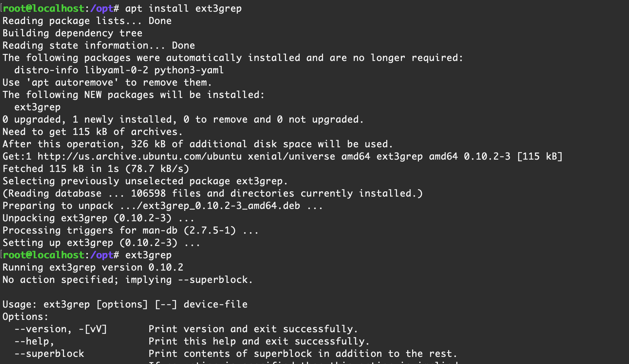Click 'xenial/universe' in the download line
The image size is (629, 364).
click(x=291, y=156)
